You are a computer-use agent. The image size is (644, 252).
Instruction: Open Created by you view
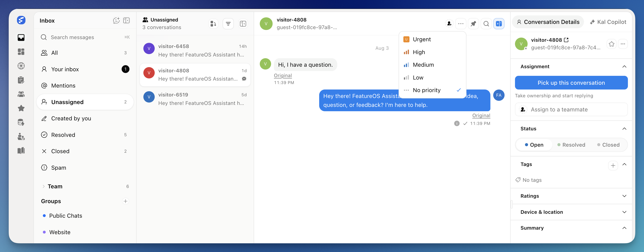(x=85, y=119)
